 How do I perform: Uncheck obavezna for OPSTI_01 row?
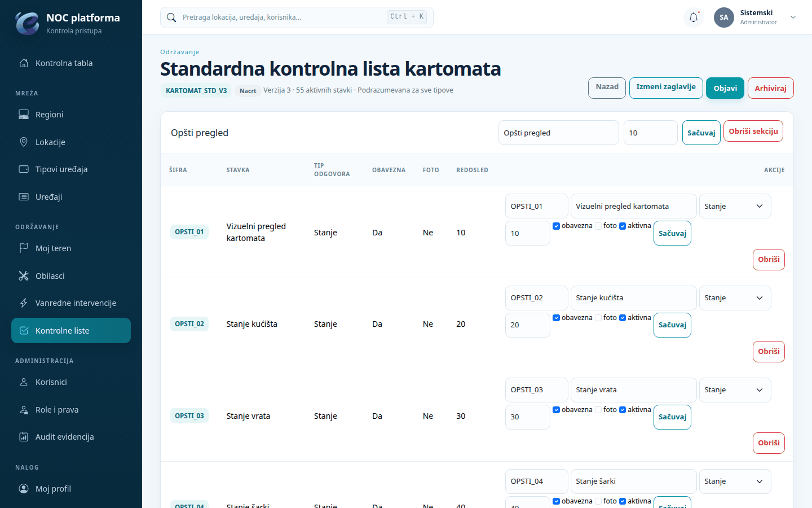557,226
